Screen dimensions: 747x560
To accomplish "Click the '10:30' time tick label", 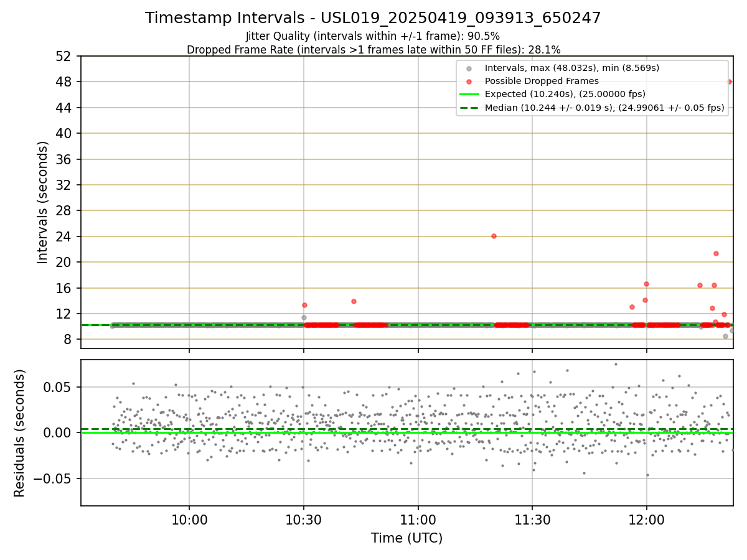I will coord(303,520).
